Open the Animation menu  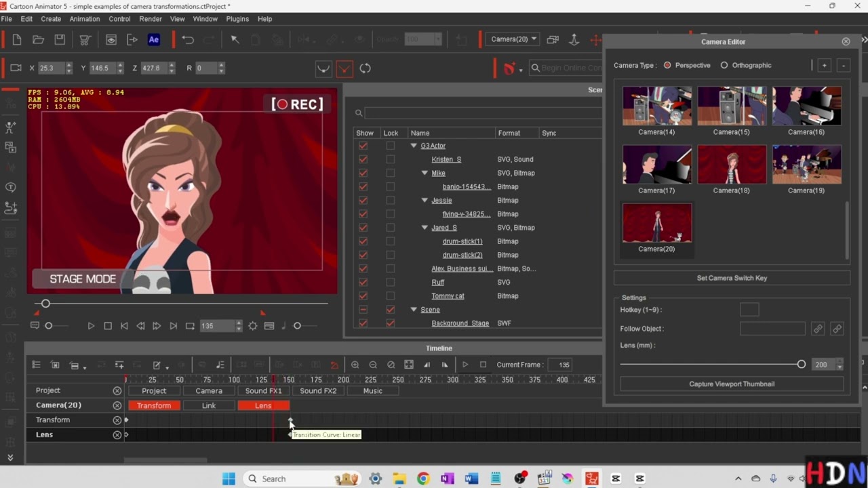(x=85, y=19)
